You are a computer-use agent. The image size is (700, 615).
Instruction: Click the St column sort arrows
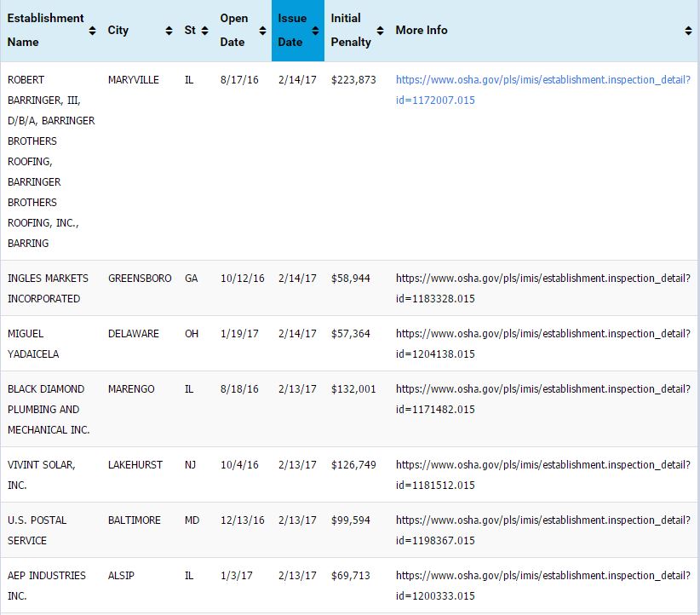[204, 31]
